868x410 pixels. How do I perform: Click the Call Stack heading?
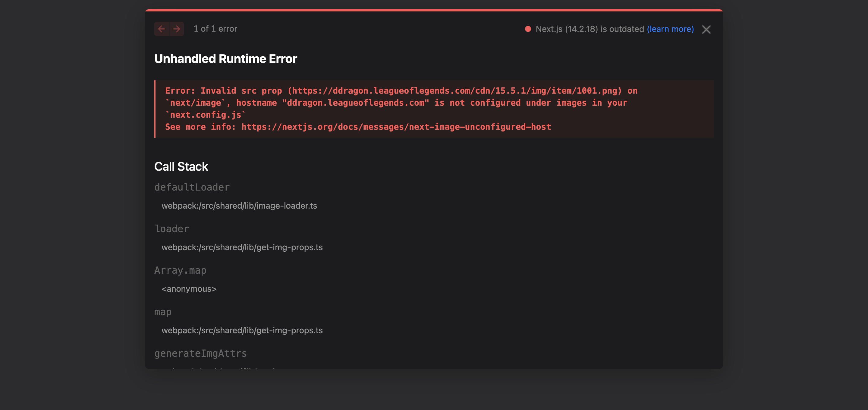click(x=181, y=167)
